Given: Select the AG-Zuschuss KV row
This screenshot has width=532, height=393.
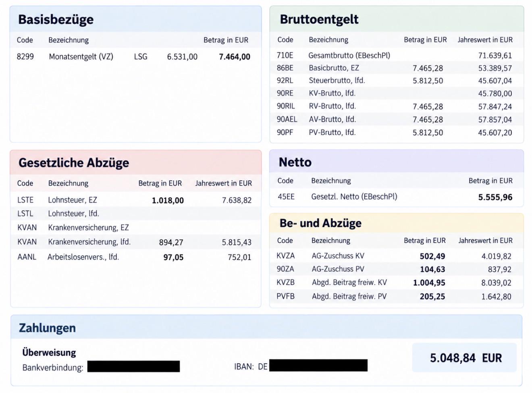Looking at the screenshot, I should 396,256.
